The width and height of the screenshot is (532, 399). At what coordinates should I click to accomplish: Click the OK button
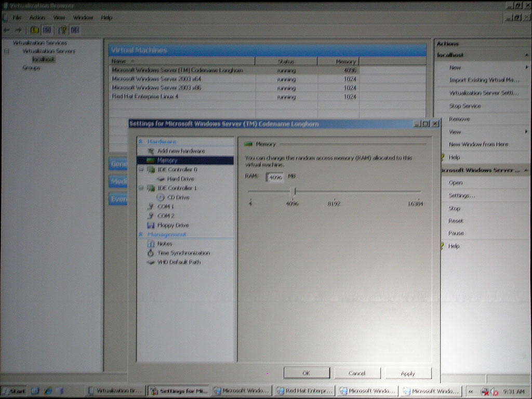(x=307, y=373)
